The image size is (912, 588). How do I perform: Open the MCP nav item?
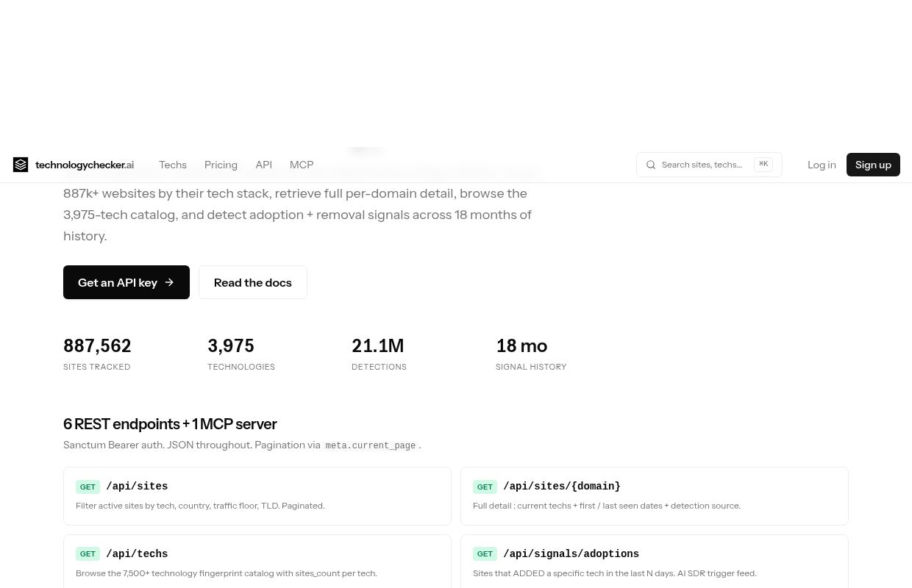(302, 165)
